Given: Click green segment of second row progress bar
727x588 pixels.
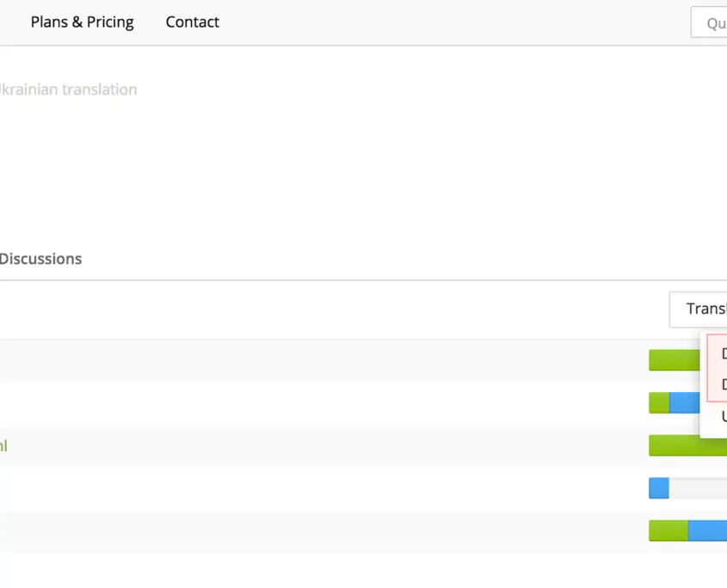Looking at the screenshot, I should point(659,402).
